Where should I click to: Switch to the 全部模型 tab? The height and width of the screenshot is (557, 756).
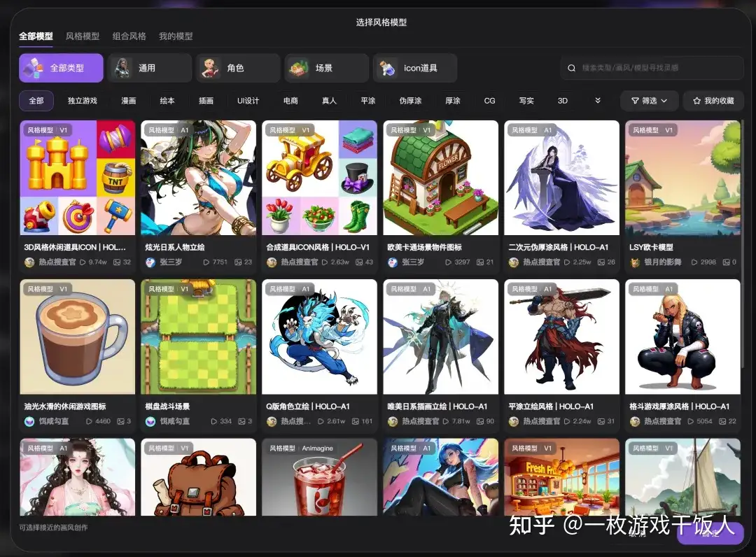[36, 36]
